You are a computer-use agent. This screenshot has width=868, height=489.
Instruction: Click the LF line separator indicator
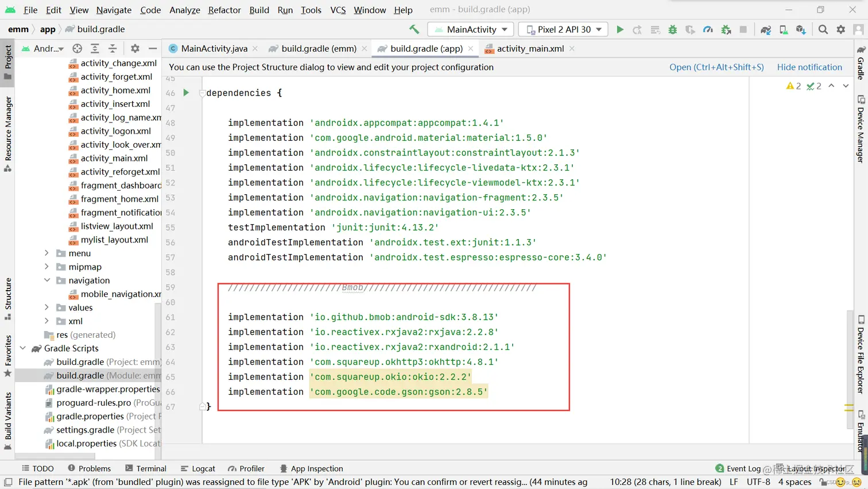click(x=734, y=482)
